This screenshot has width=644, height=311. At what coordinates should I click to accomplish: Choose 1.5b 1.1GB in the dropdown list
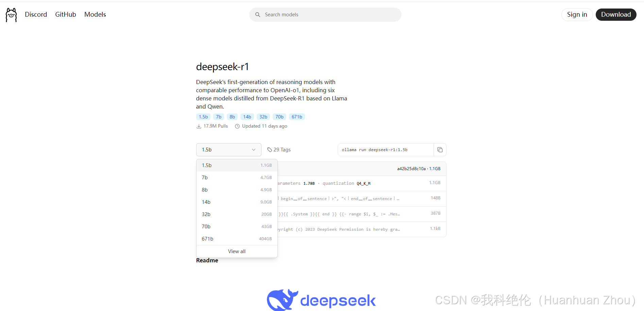click(x=237, y=165)
